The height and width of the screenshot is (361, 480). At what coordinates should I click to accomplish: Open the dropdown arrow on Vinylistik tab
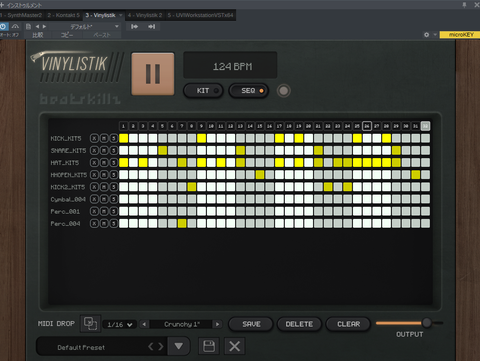coord(121,15)
